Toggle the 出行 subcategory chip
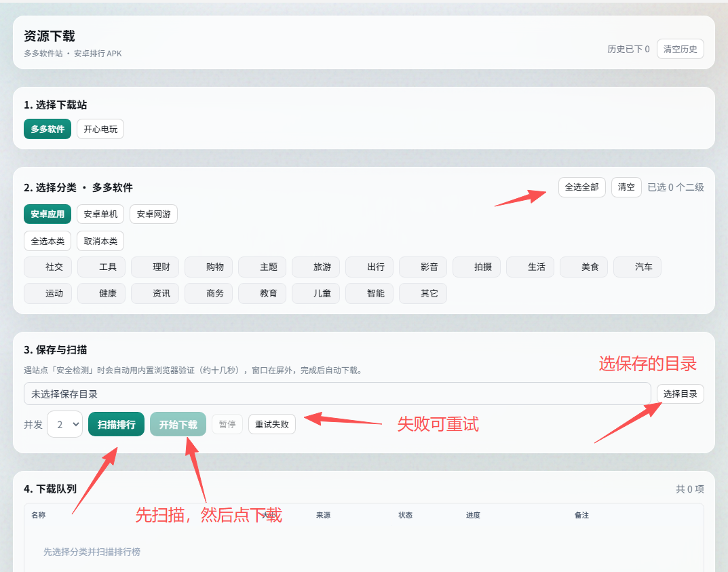The image size is (728, 572). click(370, 267)
